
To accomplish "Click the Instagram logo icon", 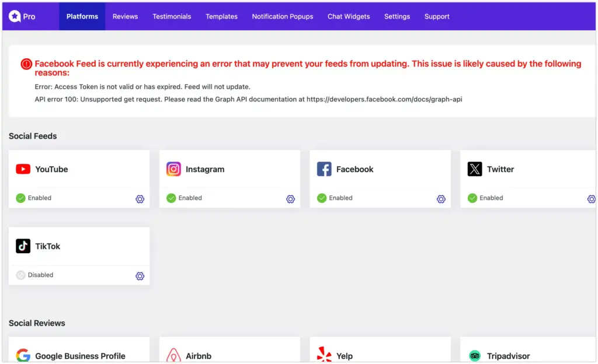I will tap(173, 169).
